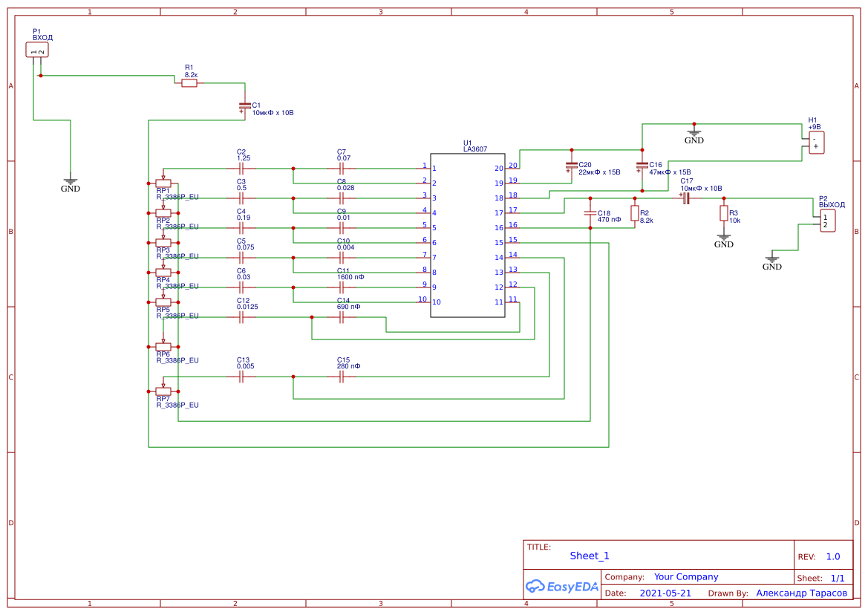Image resolution: width=868 pixels, height=615 pixels.
Task: Click the 'ВХОД' label at P1
Action: coord(42,38)
